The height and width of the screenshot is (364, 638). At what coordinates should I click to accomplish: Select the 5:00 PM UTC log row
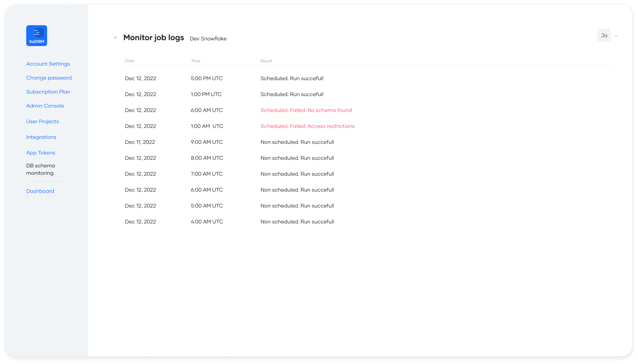[x=207, y=78]
